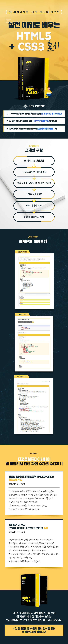Select the '벡터 이미지 SVG' item
The height and width of the screenshot is (644, 68).
click(x=34, y=205)
